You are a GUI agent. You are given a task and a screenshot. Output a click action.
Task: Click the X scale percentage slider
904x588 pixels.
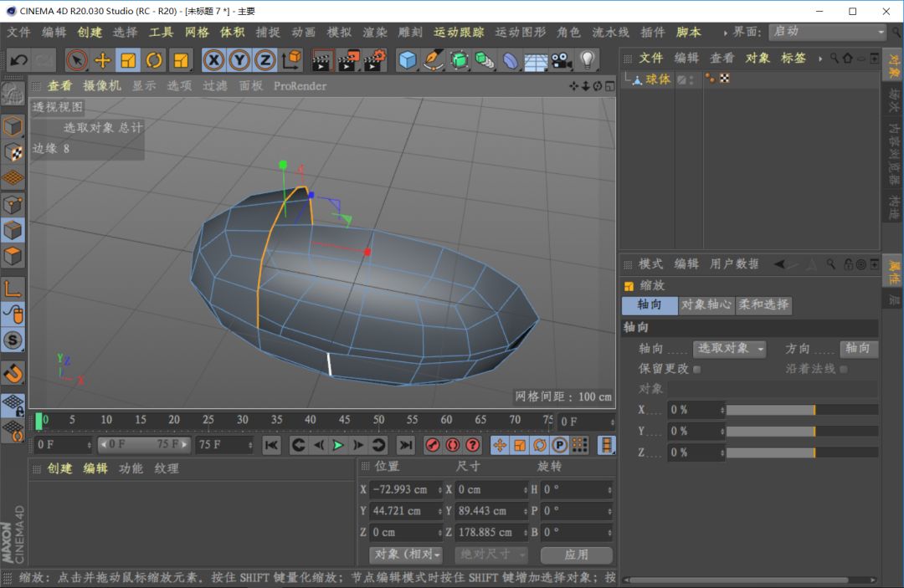[802, 410]
